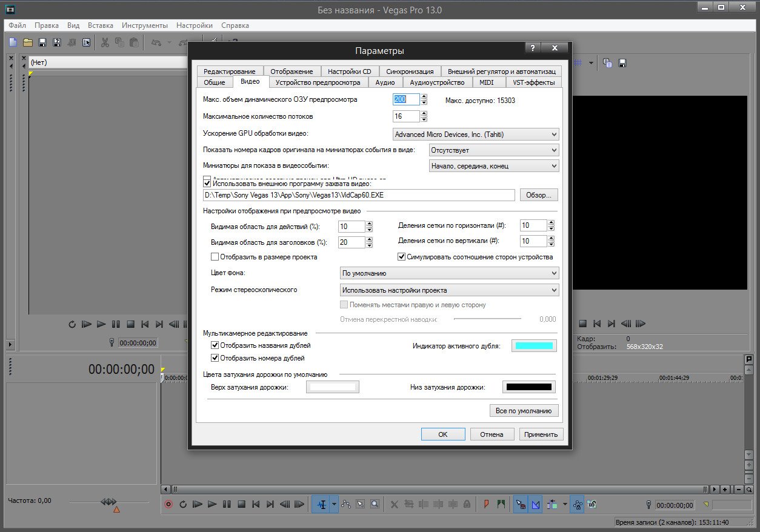Click the Save floppy disk icon

click(42, 42)
